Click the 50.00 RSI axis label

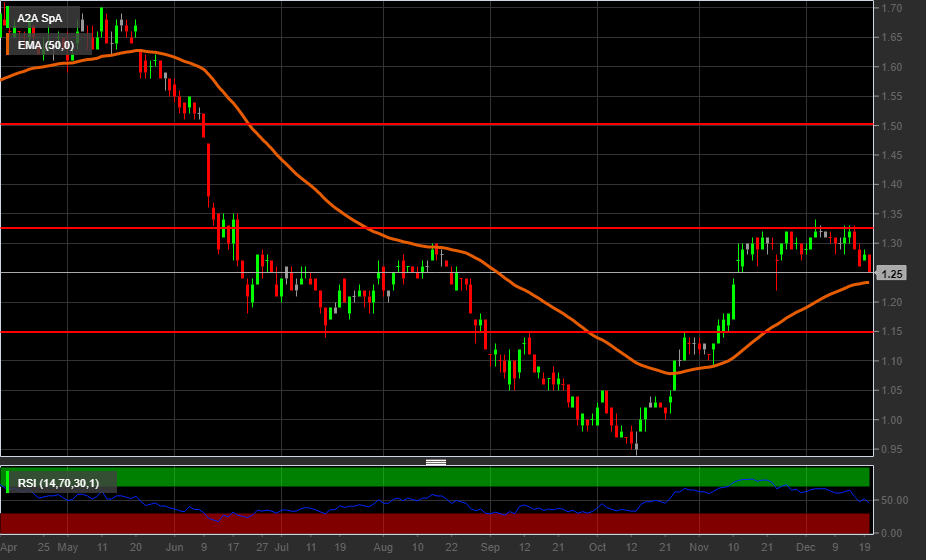pos(894,500)
